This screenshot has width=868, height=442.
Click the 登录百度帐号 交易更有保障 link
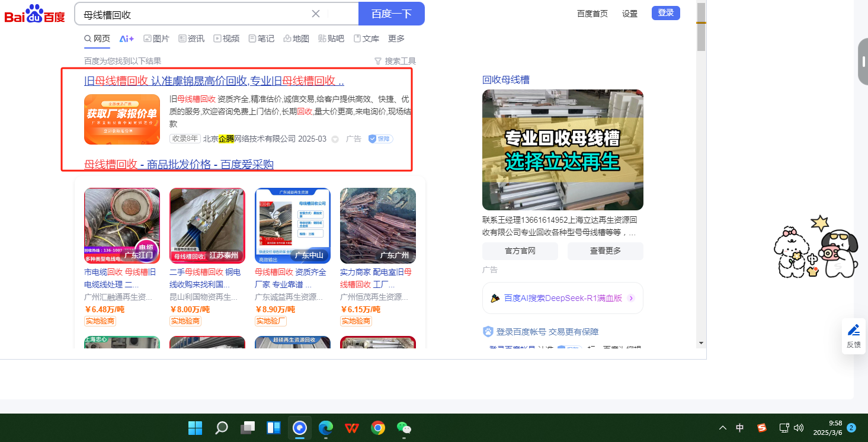[547, 332]
